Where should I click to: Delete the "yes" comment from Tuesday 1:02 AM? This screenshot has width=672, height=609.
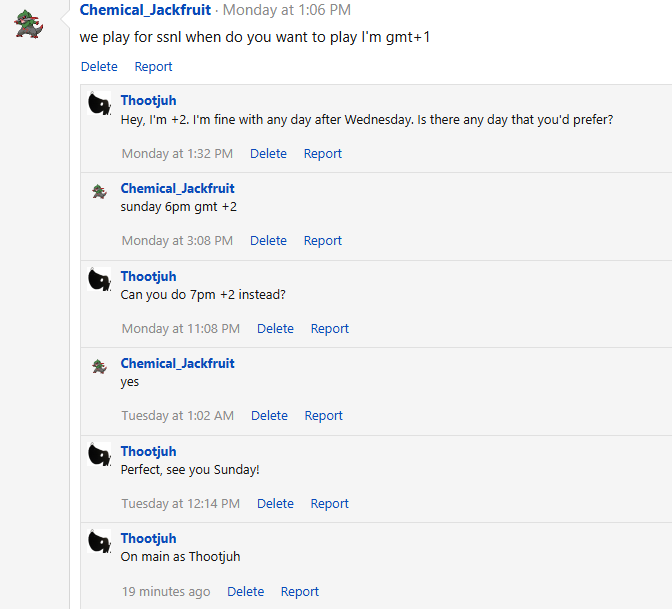click(269, 416)
